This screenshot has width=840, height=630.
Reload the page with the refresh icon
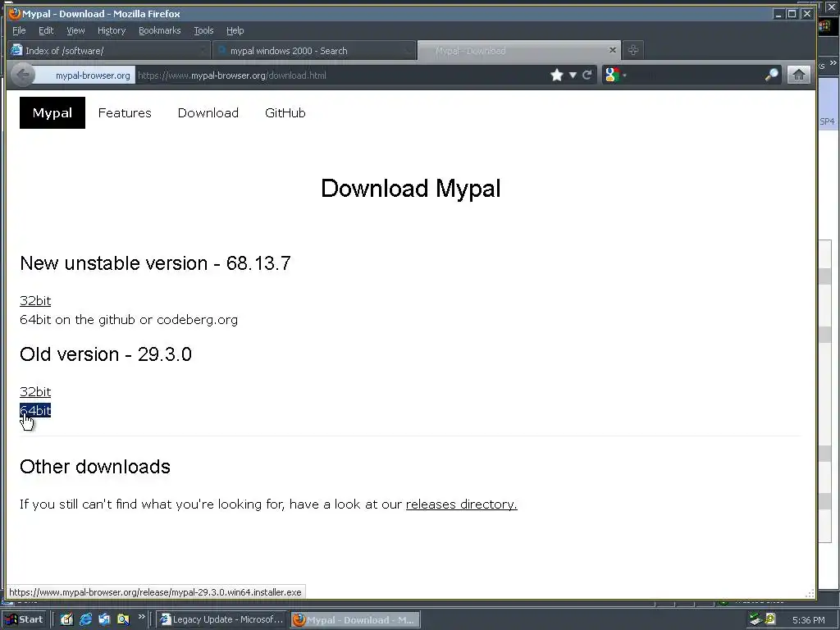[x=587, y=75]
